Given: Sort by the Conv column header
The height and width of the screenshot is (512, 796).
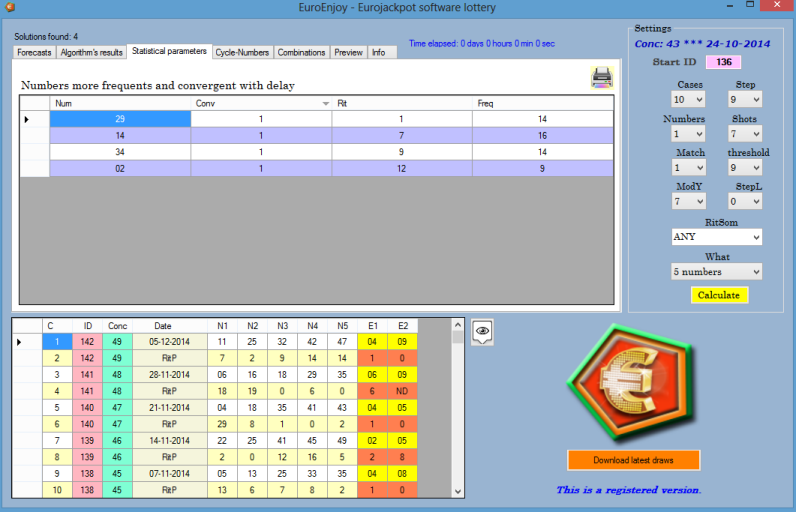Looking at the screenshot, I should pos(261,104).
